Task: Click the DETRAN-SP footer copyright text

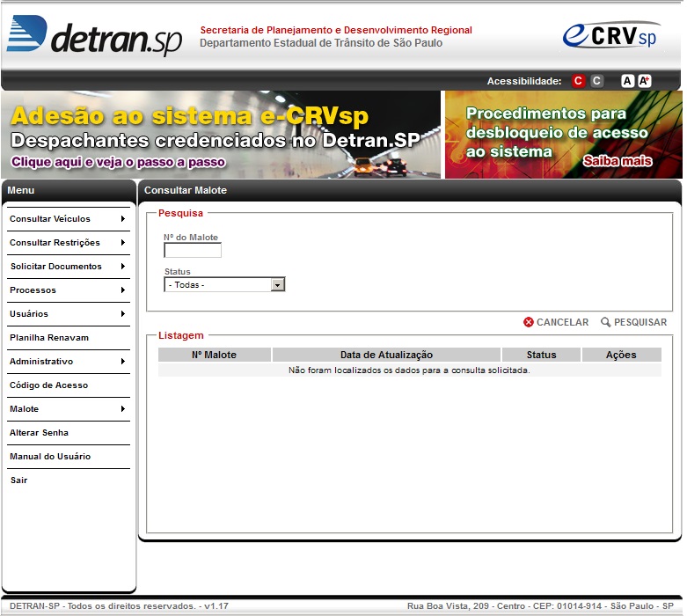Action: (x=119, y=606)
